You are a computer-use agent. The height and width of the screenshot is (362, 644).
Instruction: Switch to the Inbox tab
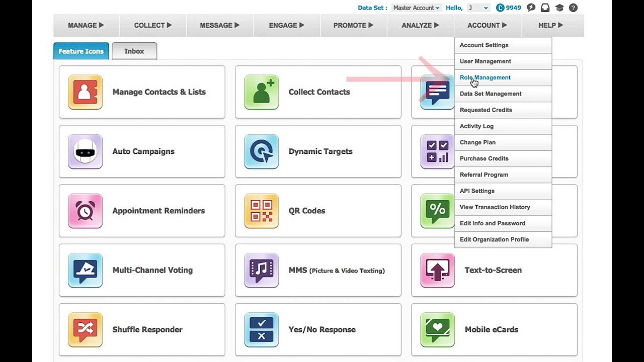click(134, 51)
